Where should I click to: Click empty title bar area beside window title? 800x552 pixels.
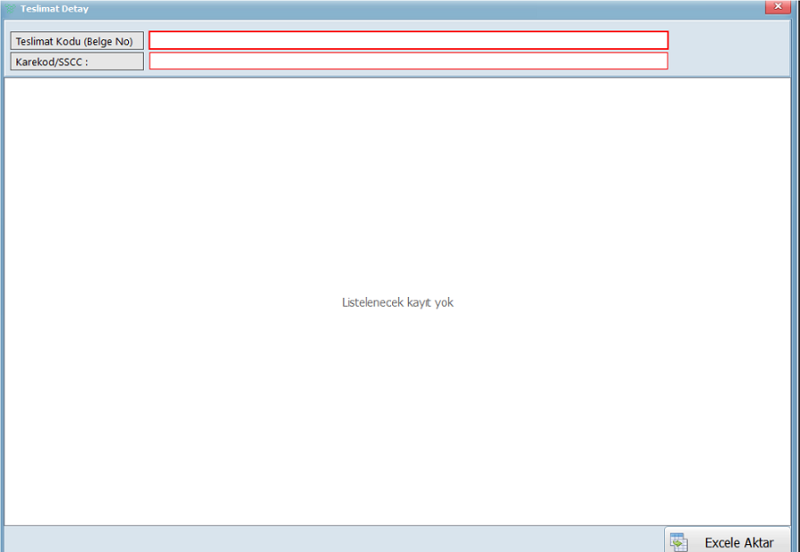click(400, 8)
